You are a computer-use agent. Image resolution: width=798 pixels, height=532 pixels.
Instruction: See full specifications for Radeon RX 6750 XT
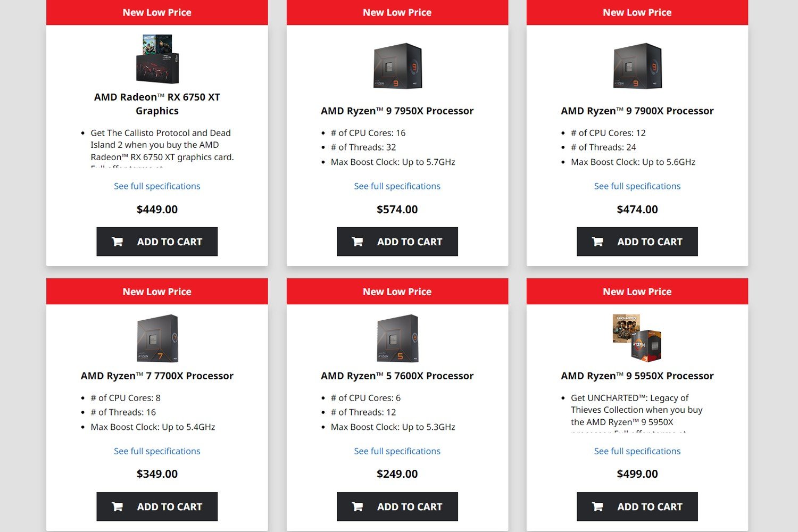157,186
